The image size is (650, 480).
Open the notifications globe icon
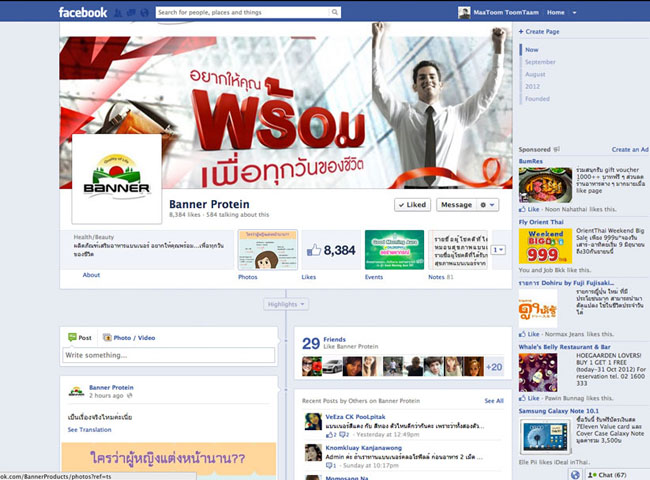[145, 13]
